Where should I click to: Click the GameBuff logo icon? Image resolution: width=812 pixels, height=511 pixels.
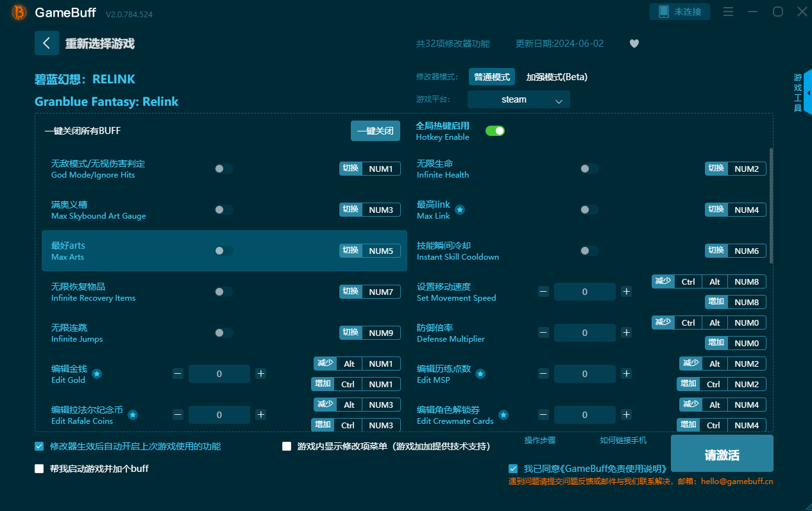[x=19, y=13]
